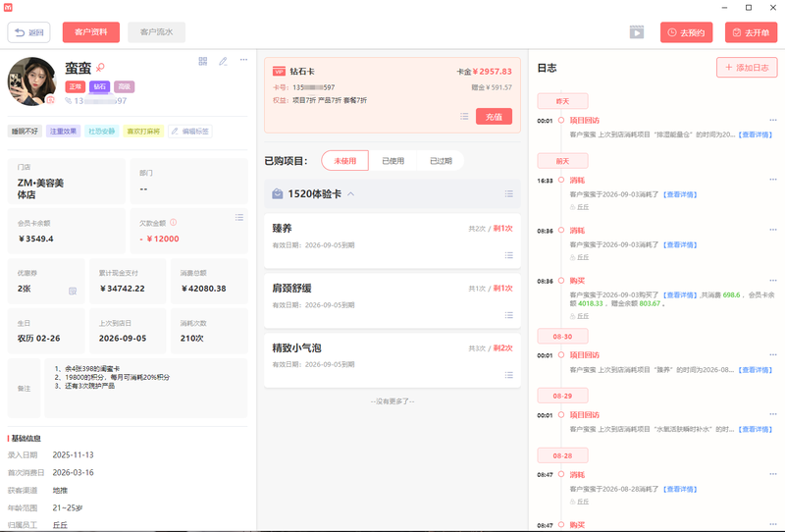Click 编辑标签 to edit tags

pyautogui.click(x=190, y=132)
